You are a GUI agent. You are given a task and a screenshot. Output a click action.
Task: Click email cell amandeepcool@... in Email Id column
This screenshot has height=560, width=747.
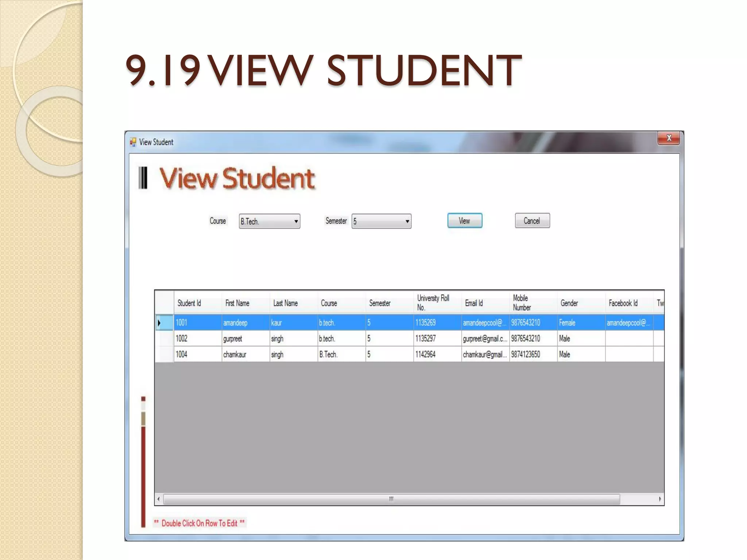pyautogui.click(x=485, y=323)
